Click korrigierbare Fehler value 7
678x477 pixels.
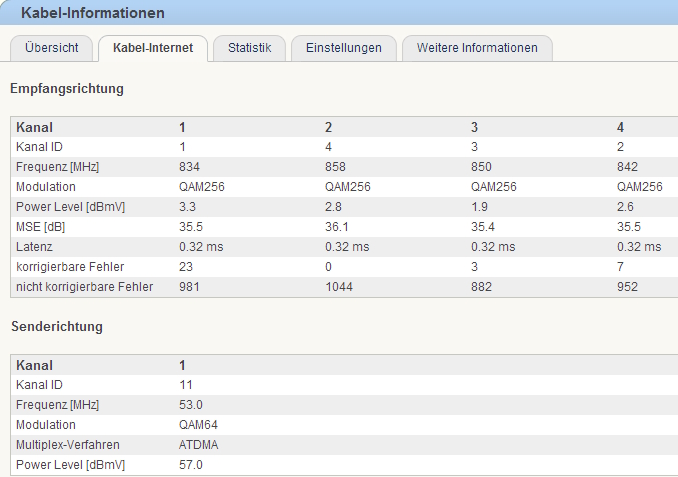[x=620, y=267]
